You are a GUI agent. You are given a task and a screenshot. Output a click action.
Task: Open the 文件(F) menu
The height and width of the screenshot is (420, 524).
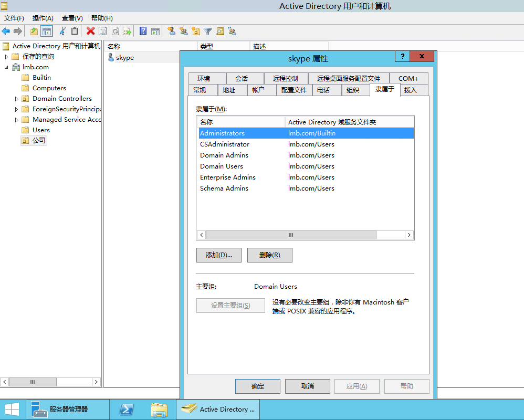tap(14, 18)
